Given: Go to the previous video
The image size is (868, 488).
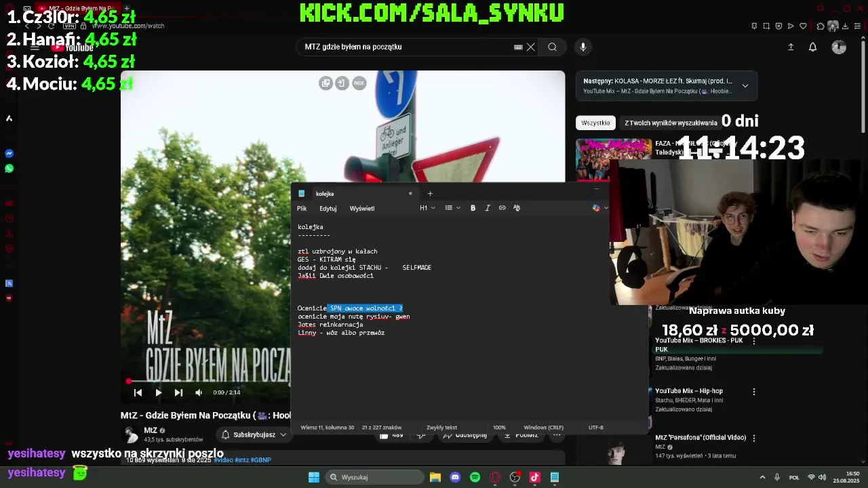Looking at the screenshot, I should [138, 392].
